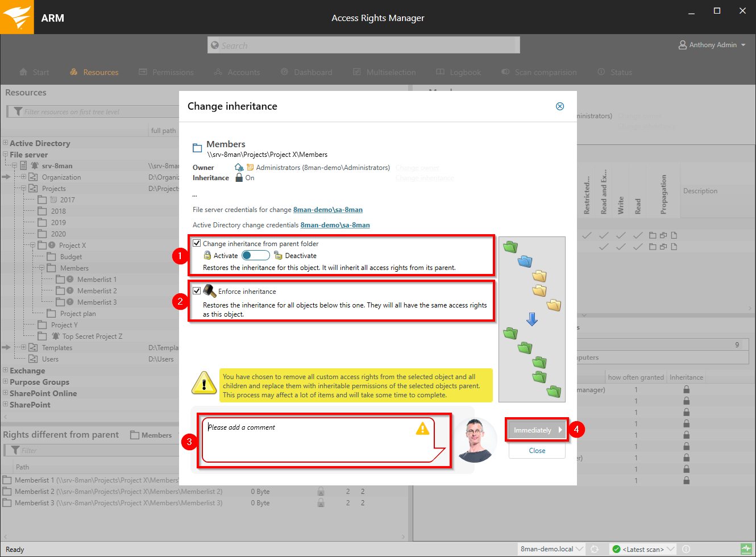This screenshot has height=557, width=756.
Task: Click the comment field warning icon
Action: [x=422, y=429]
